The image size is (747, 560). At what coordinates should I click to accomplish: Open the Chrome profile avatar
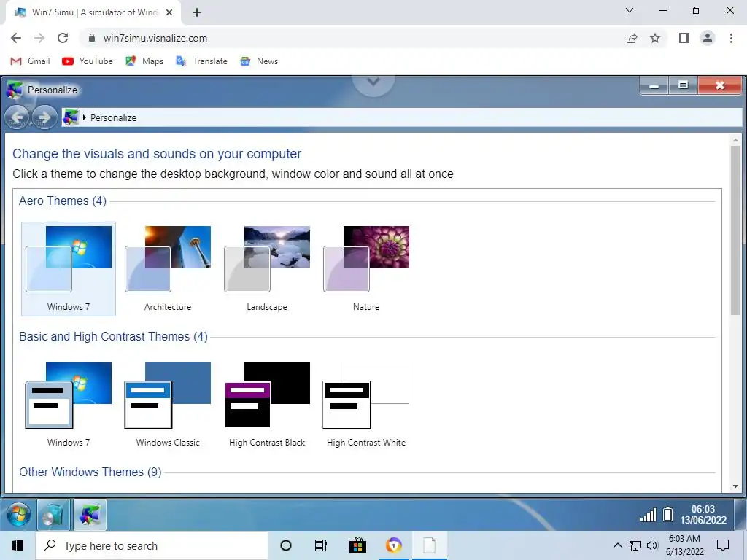pyautogui.click(x=708, y=38)
